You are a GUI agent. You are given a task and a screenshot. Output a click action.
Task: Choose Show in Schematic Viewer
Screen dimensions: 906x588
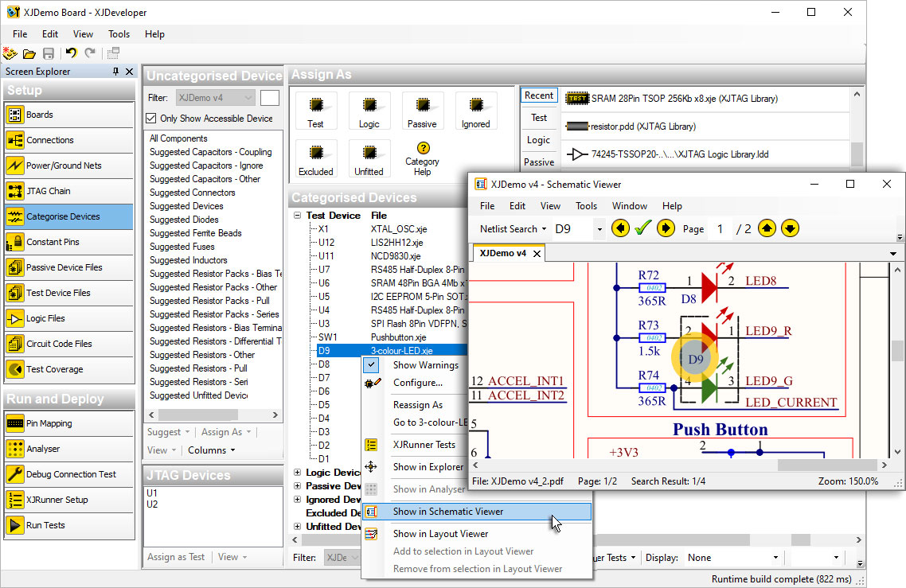tap(477, 511)
